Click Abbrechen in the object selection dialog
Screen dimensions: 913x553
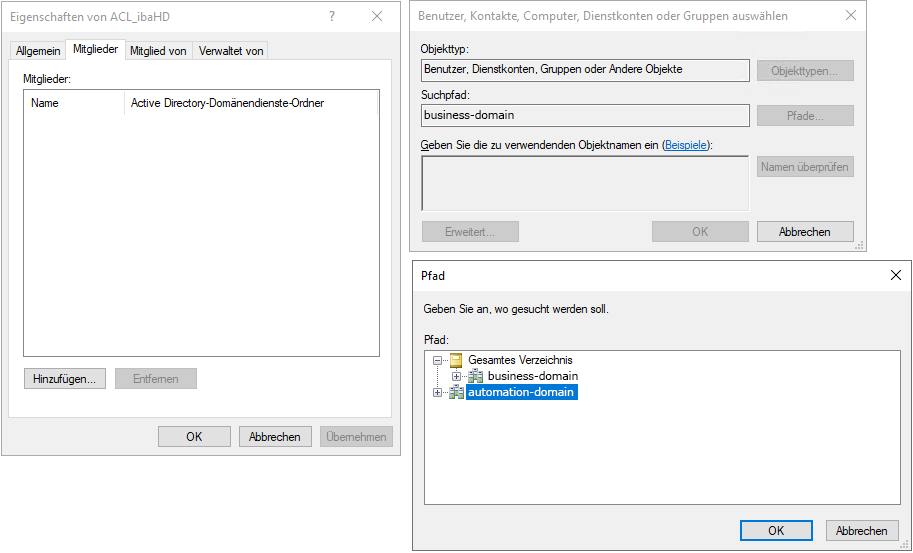pos(805,232)
